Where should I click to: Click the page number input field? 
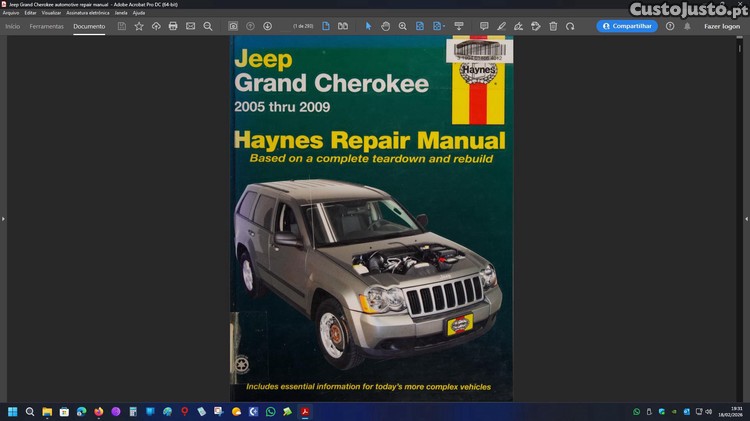301,26
